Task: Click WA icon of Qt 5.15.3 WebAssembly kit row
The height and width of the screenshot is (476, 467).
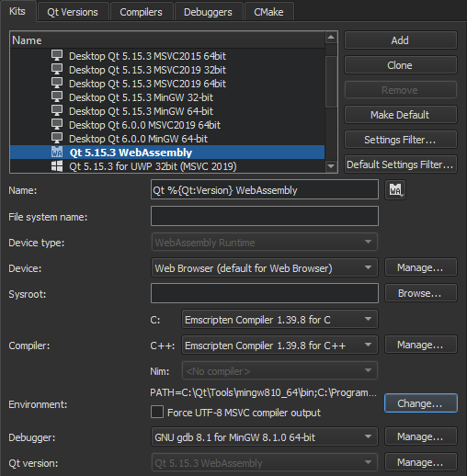Action: pyautogui.click(x=57, y=152)
